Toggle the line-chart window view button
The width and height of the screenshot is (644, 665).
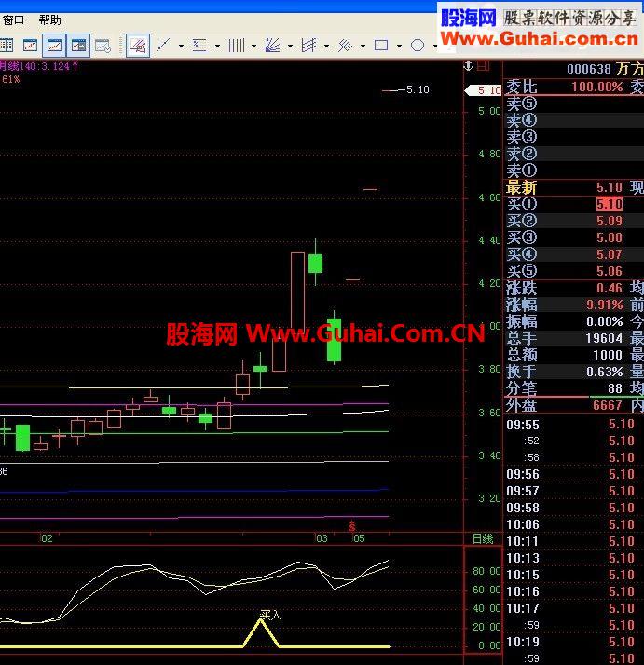point(54,45)
